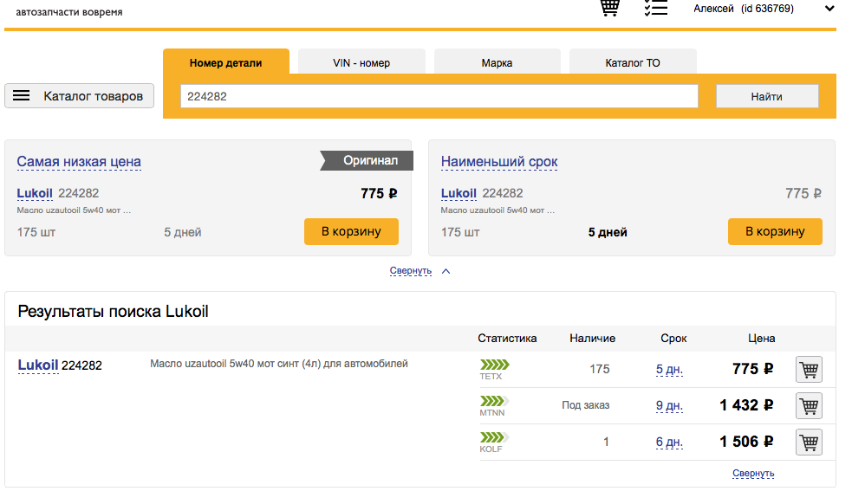865x504 pixels.
Task: Open the 9 дн. delivery term link
Action: pyautogui.click(x=669, y=406)
